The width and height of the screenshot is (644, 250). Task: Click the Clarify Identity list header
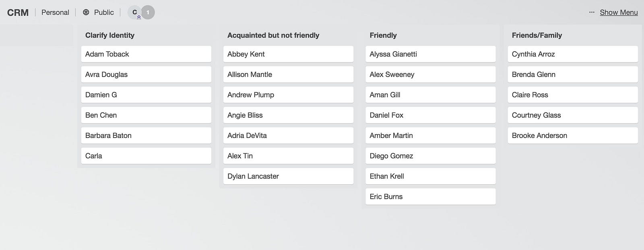pyautogui.click(x=110, y=35)
